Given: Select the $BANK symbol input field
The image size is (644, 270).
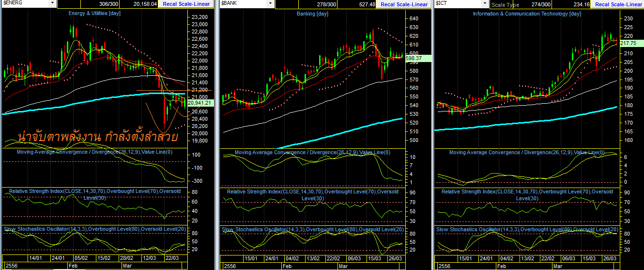Looking at the screenshot, I should [x=244, y=3].
